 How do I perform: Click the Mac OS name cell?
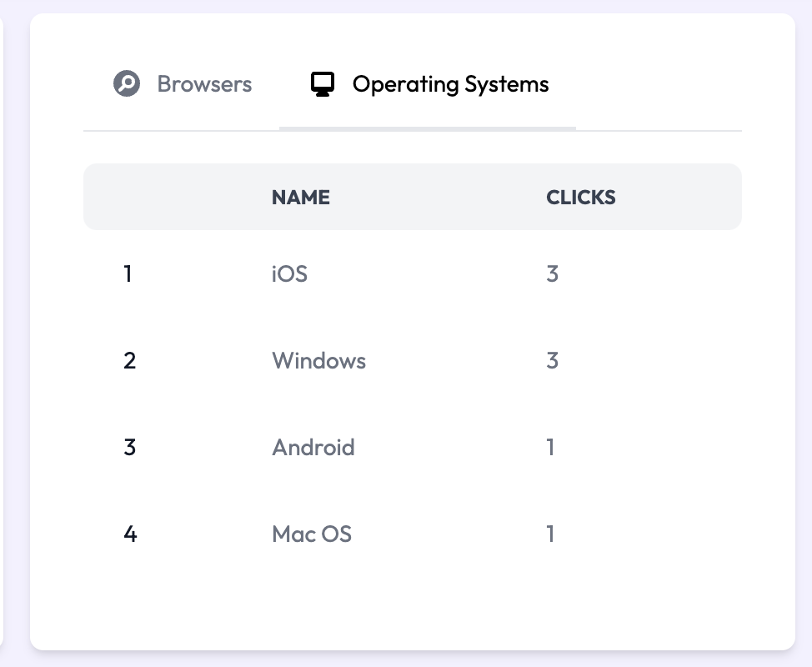pos(312,534)
